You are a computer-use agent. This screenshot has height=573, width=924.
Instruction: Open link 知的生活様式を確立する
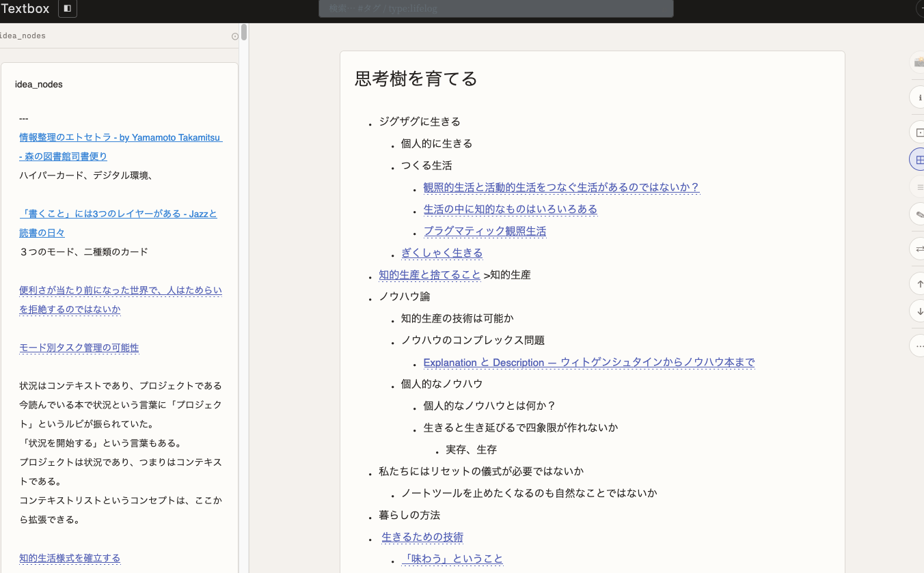70,558
